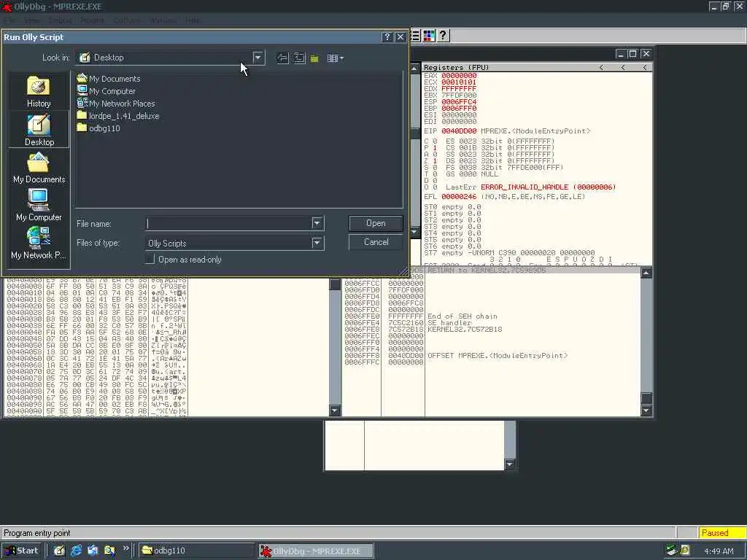747x560 pixels.
Task: Open the View menu icon in dialog toolbar
Action: click(336, 58)
